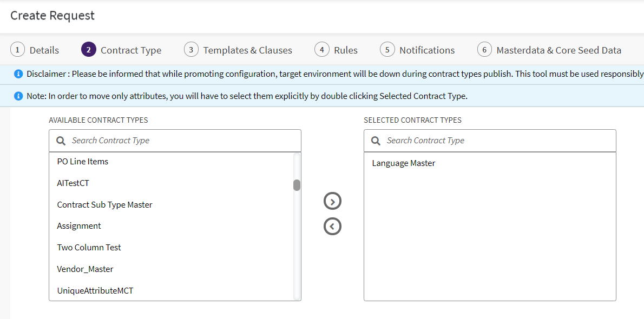The height and width of the screenshot is (319, 644).
Task: Open Masterdata & Core Seed Data step
Action: pyautogui.click(x=558, y=50)
